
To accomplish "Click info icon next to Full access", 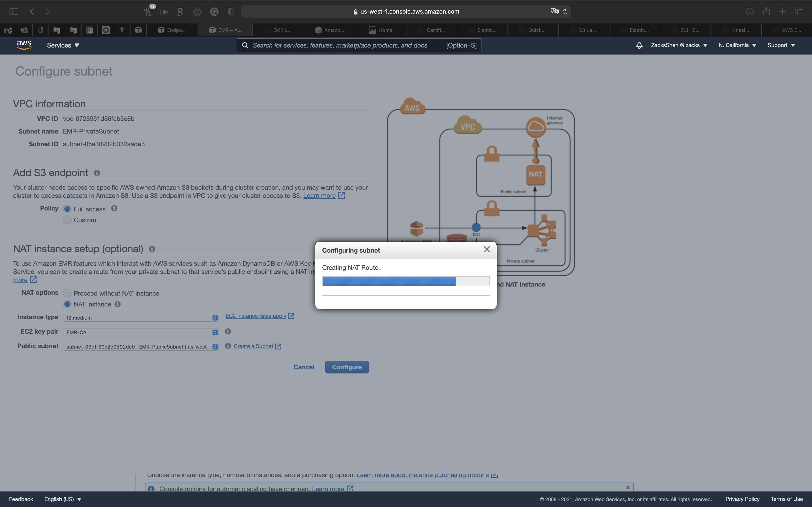I will [x=114, y=208].
